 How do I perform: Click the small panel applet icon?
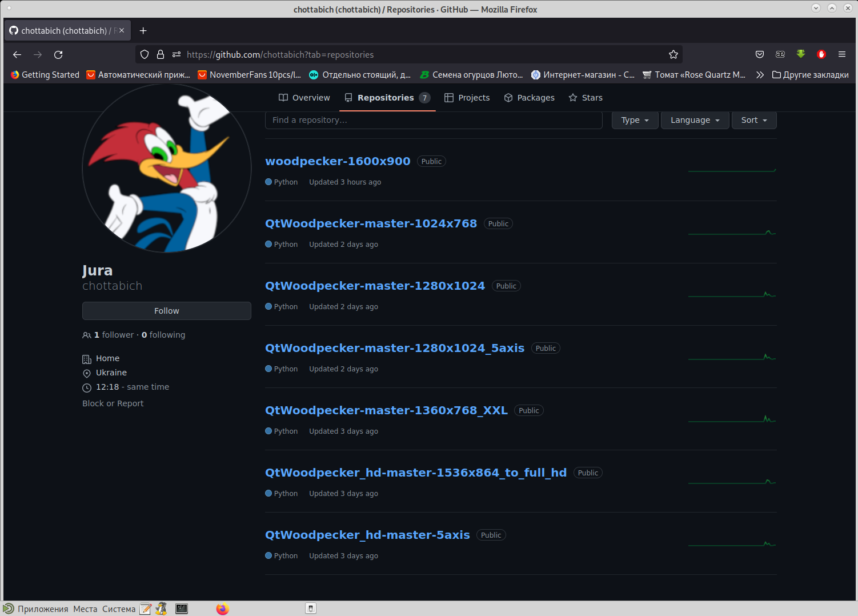pyautogui.click(x=311, y=609)
